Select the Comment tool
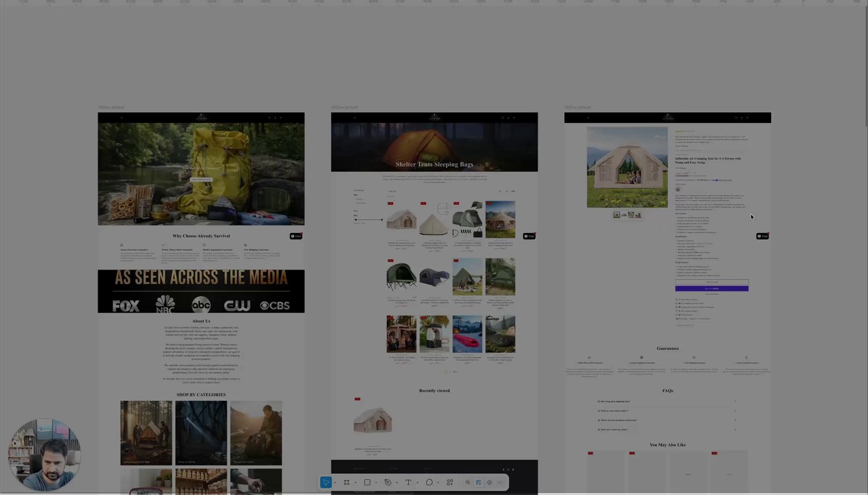The height and width of the screenshot is (495, 868). (x=430, y=482)
